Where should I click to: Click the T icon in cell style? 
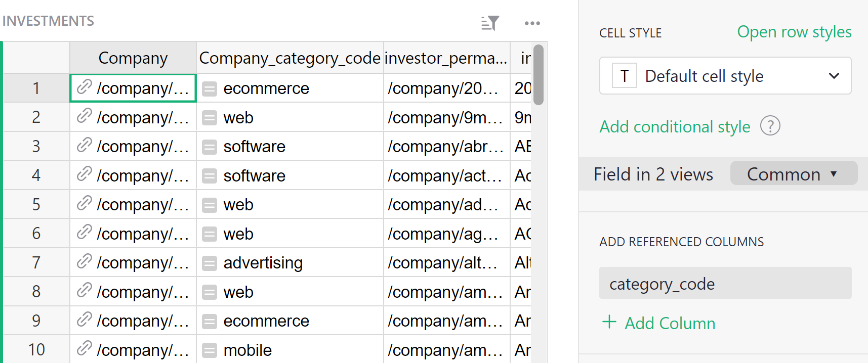[x=624, y=76]
